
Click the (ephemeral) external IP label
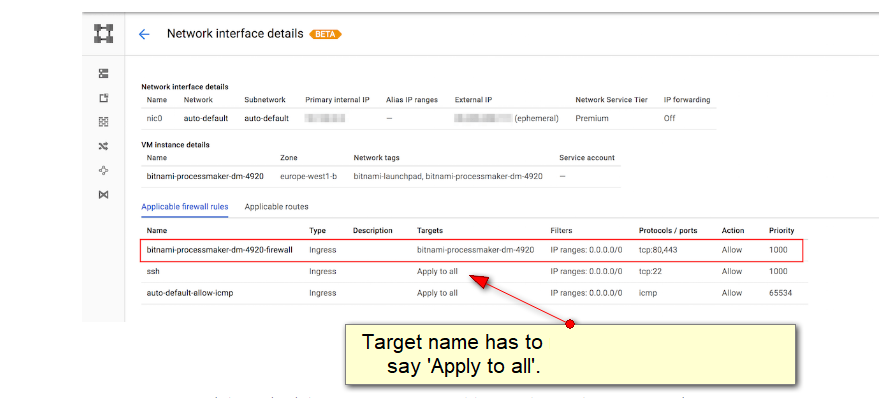tap(536, 118)
